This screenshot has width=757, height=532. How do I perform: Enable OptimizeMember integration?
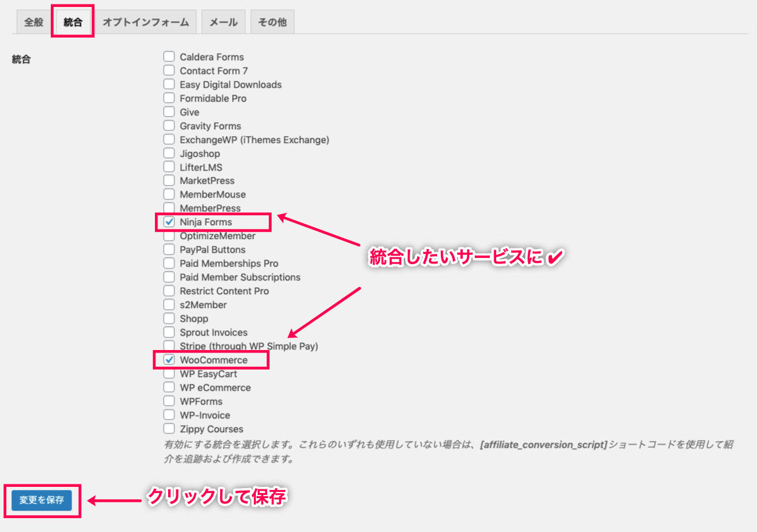[169, 236]
